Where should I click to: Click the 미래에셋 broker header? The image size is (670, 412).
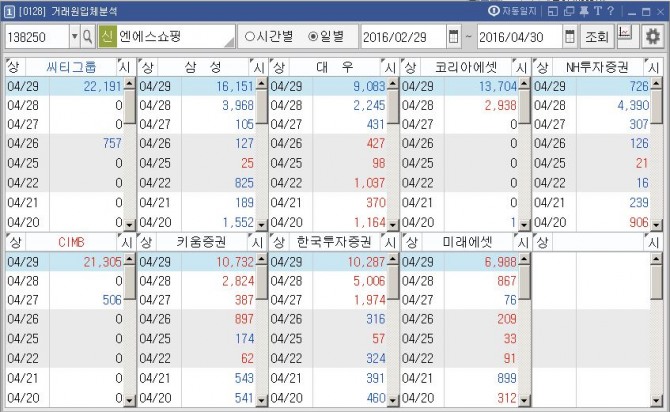point(467,242)
